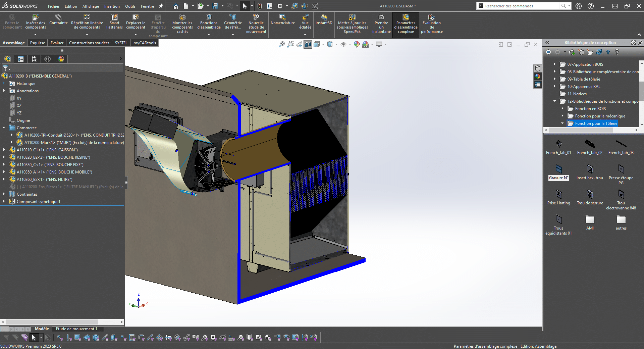Click the zoom to fit magnifier icon
Screen dimensions: 644x349
click(x=282, y=44)
